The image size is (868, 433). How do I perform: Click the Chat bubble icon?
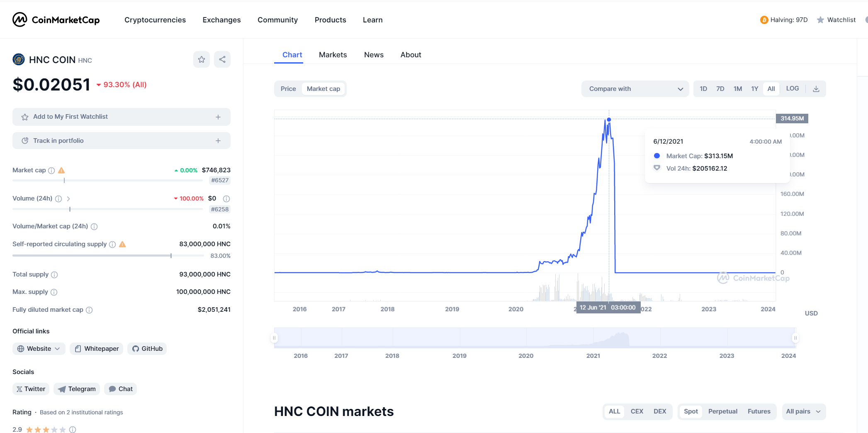click(x=112, y=389)
